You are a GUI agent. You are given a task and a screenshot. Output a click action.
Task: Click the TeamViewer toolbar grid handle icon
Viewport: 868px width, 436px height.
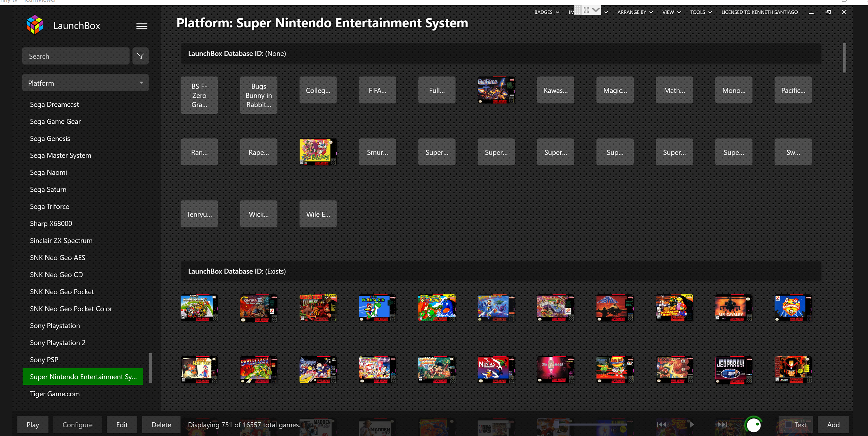click(578, 10)
